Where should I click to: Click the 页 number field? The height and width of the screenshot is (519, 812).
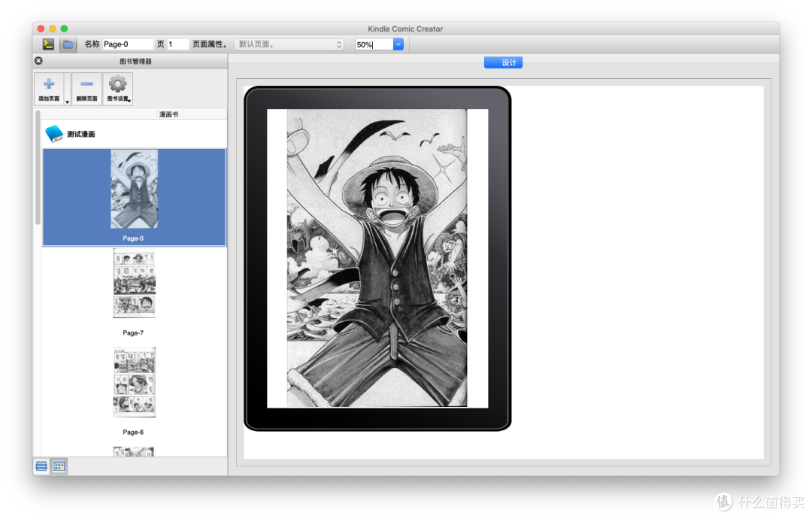coord(177,44)
